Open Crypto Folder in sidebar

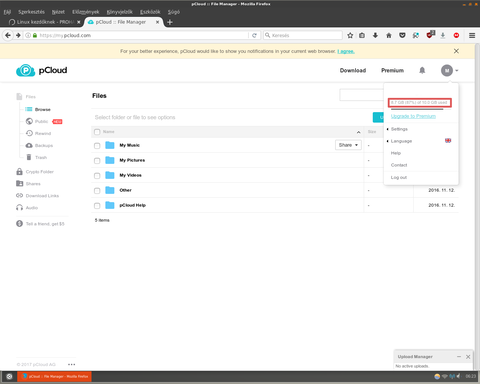tap(35, 172)
